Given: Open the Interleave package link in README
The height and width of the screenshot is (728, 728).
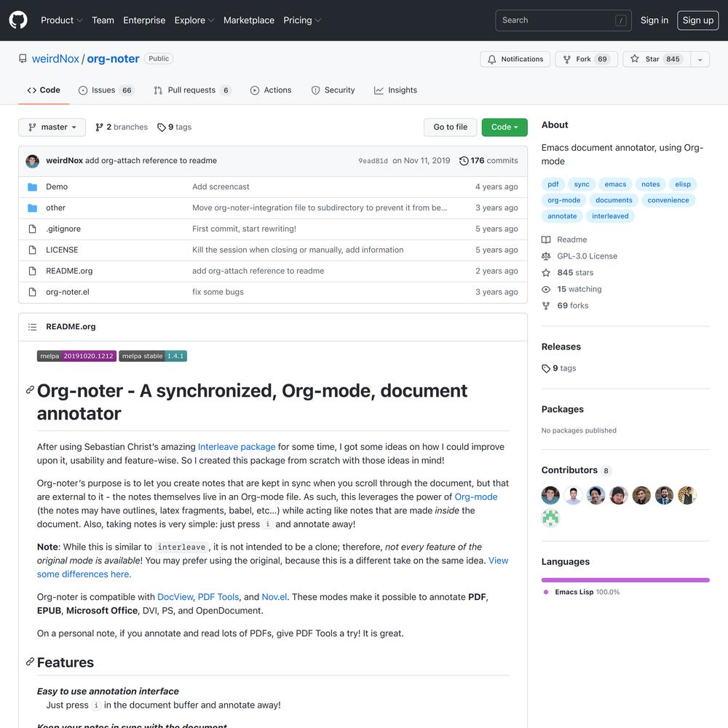Looking at the screenshot, I should coord(237,447).
